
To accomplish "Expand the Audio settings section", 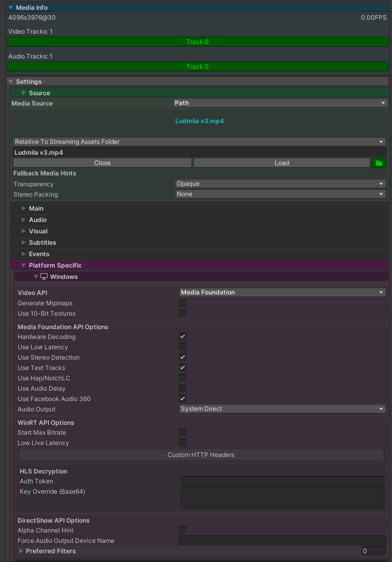I will 24,219.
